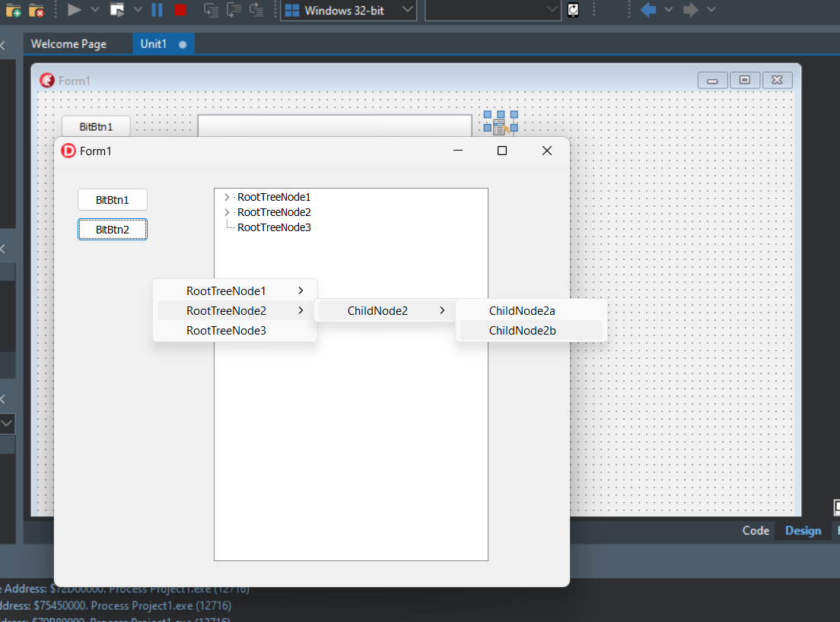
Task: Select RootTreeNode3 in the tree view
Action: (274, 227)
